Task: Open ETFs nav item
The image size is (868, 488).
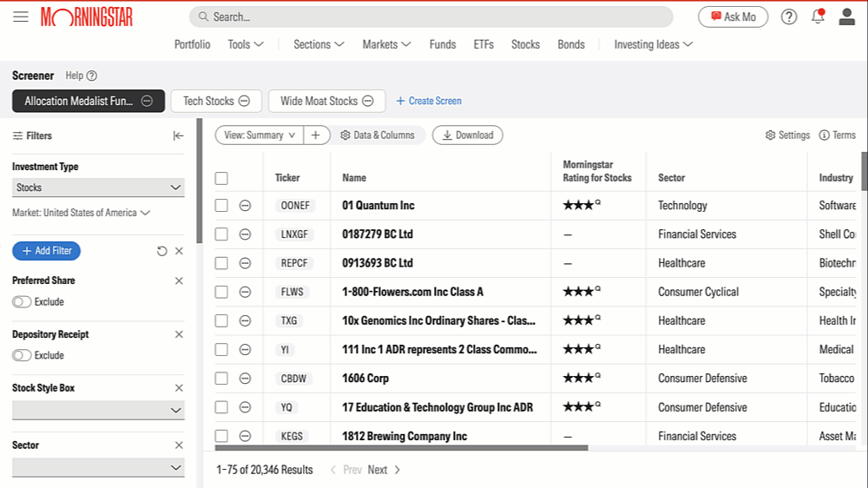Action: point(483,44)
